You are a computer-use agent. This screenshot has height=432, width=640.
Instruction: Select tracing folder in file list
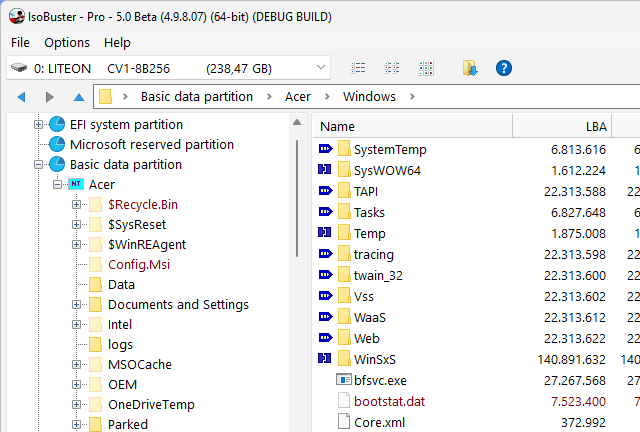pos(373,255)
